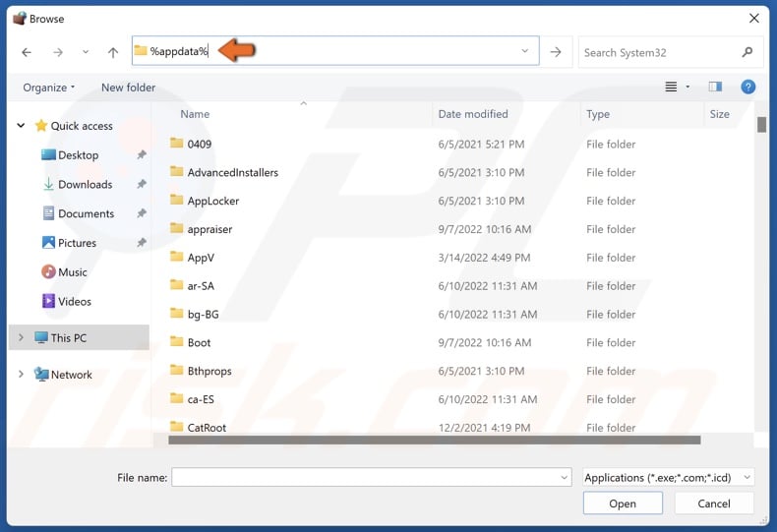Select the ca-ES folder
This screenshot has height=532, width=777.
[x=192, y=399]
